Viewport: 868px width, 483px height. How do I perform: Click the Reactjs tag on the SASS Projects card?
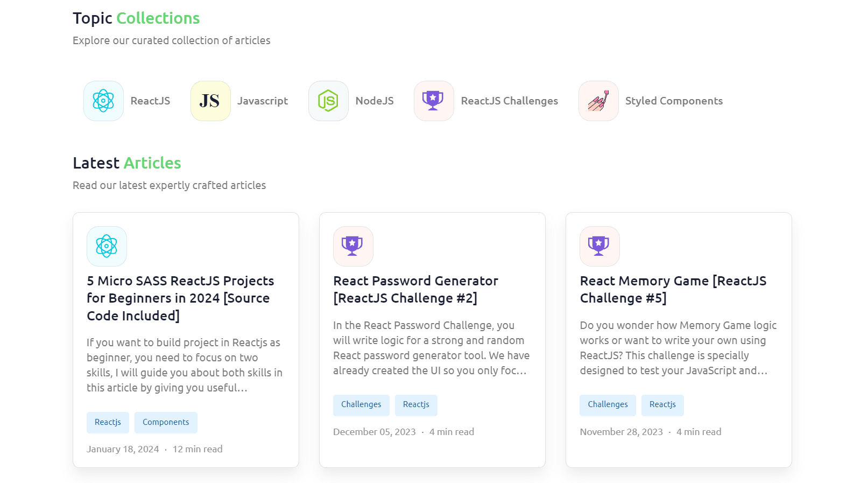[108, 423]
